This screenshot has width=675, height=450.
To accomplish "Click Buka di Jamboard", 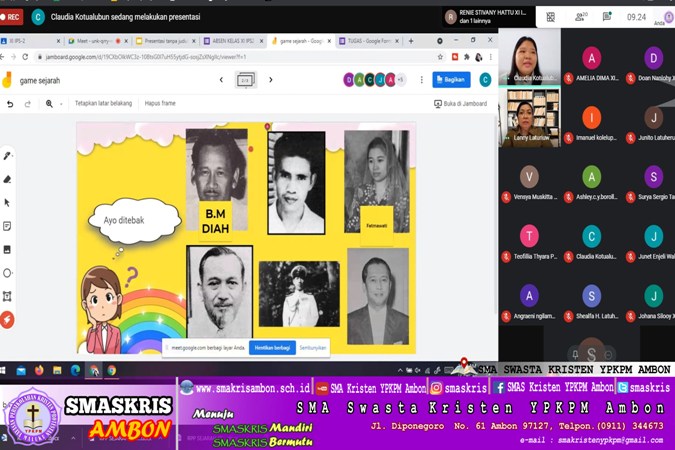I will 461,104.
